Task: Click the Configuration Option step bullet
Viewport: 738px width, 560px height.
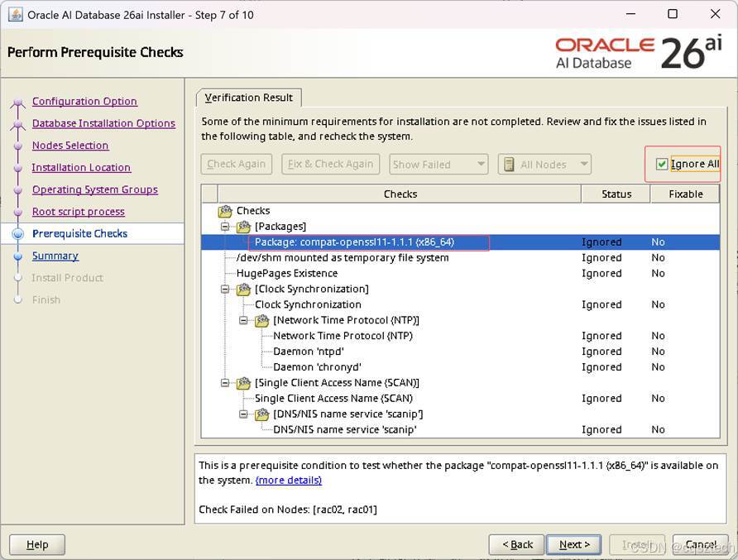Action: point(18,102)
